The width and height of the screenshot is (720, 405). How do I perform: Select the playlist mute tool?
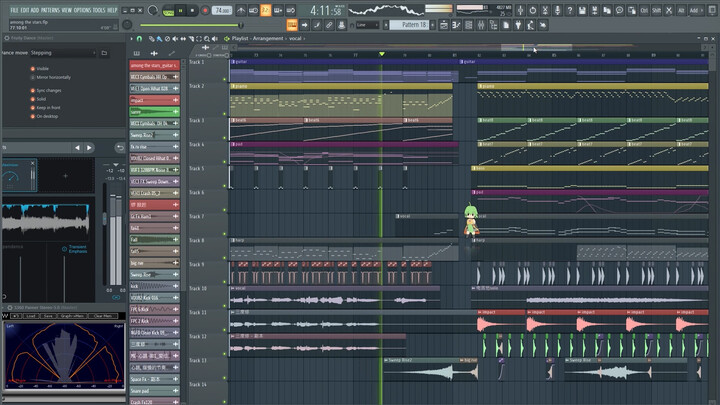coord(175,39)
